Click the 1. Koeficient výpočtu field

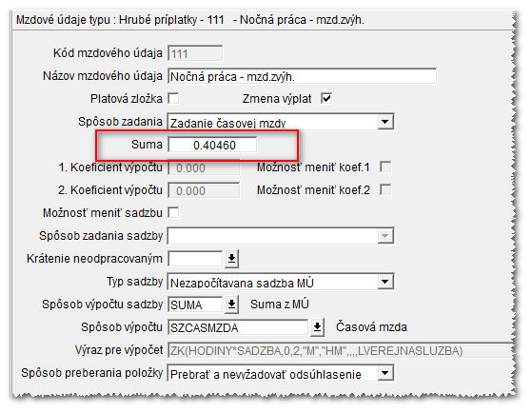[204, 167]
